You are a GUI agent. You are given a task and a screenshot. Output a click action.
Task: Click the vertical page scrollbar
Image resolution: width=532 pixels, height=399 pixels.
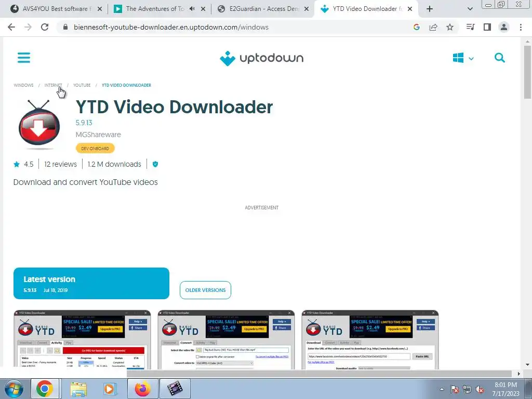pos(527,71)
